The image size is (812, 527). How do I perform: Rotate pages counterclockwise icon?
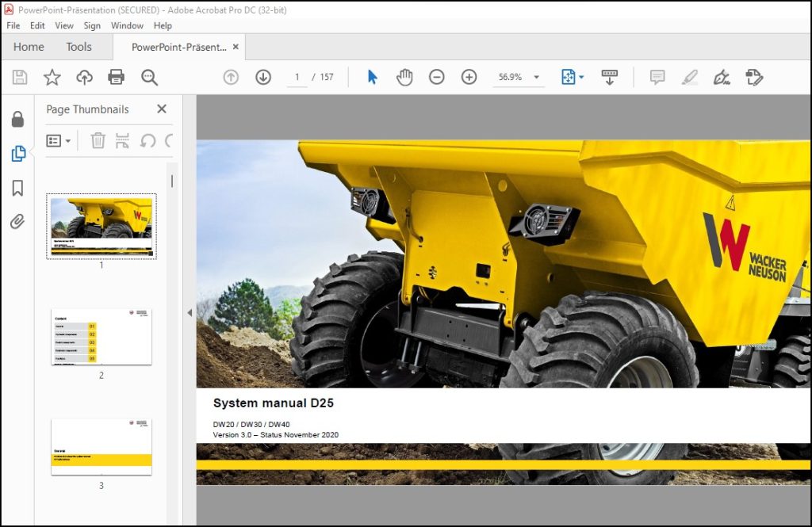tap(148, 140)
